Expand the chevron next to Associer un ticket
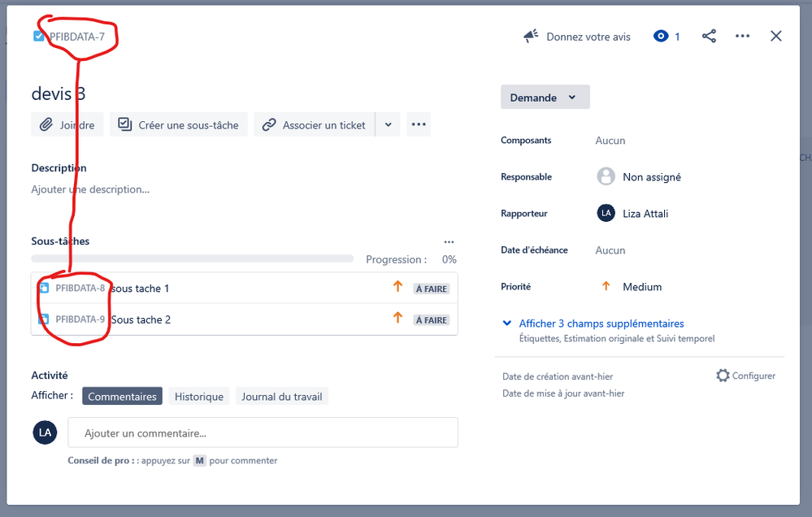The image size is (812, 517). point(388,124)
